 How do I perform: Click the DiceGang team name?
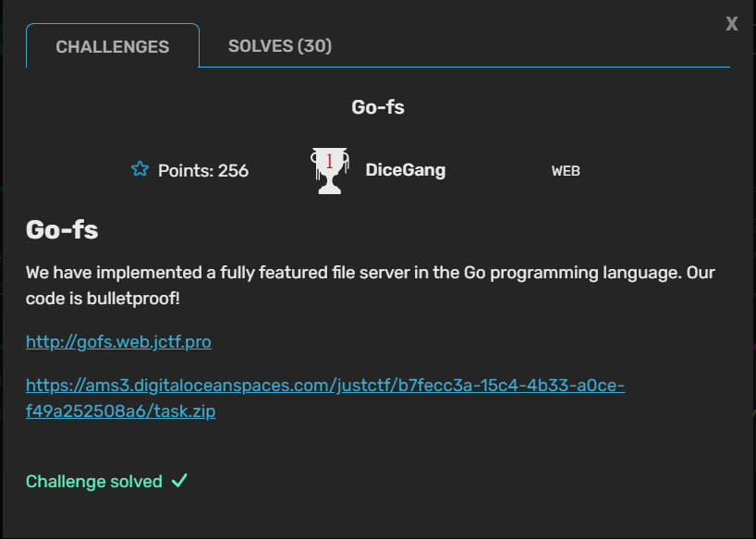click(405, 170)
